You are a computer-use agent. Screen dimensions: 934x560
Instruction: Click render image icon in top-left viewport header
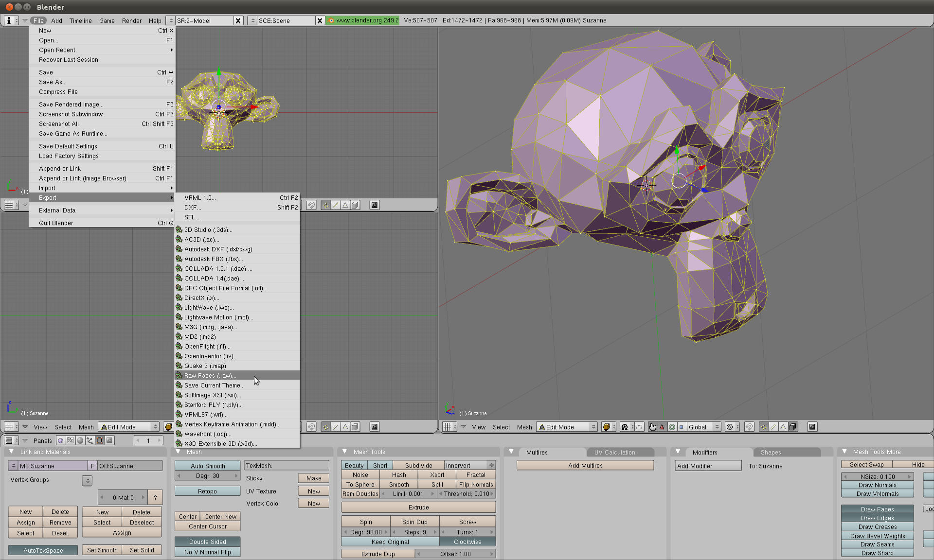tap(375, 205)
